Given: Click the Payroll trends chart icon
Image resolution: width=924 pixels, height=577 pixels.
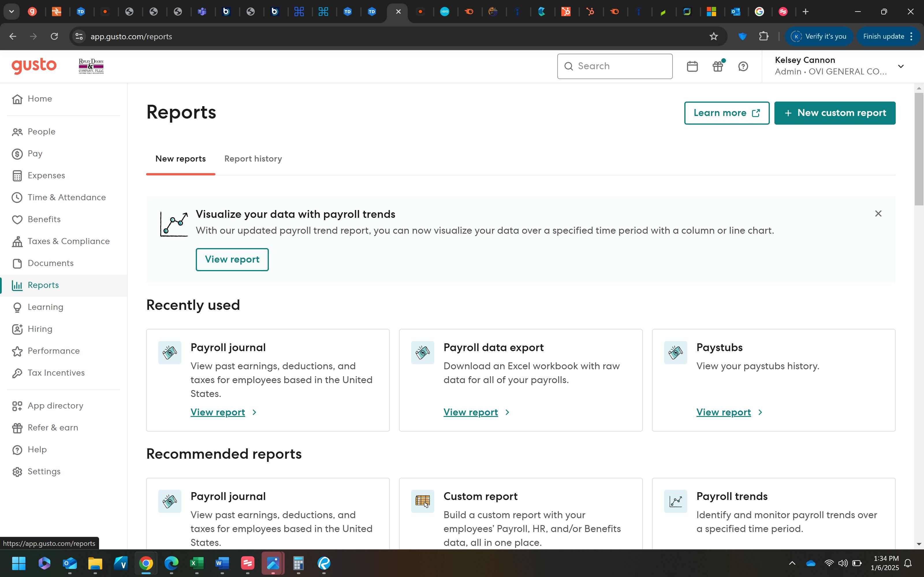Looking at the screenshot, I should (675, 501).
